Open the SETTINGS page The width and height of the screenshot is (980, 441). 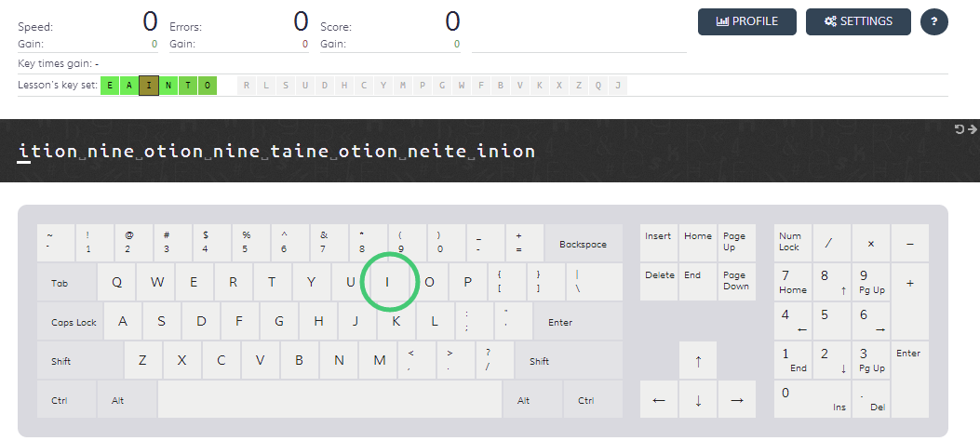click(858, 22)
